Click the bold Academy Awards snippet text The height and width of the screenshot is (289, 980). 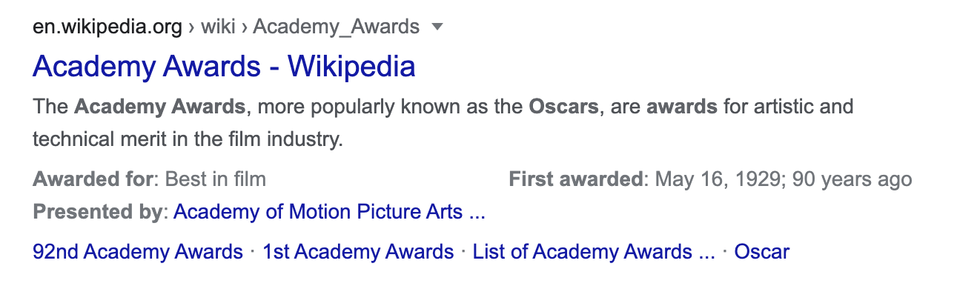[x=159, y=107]
